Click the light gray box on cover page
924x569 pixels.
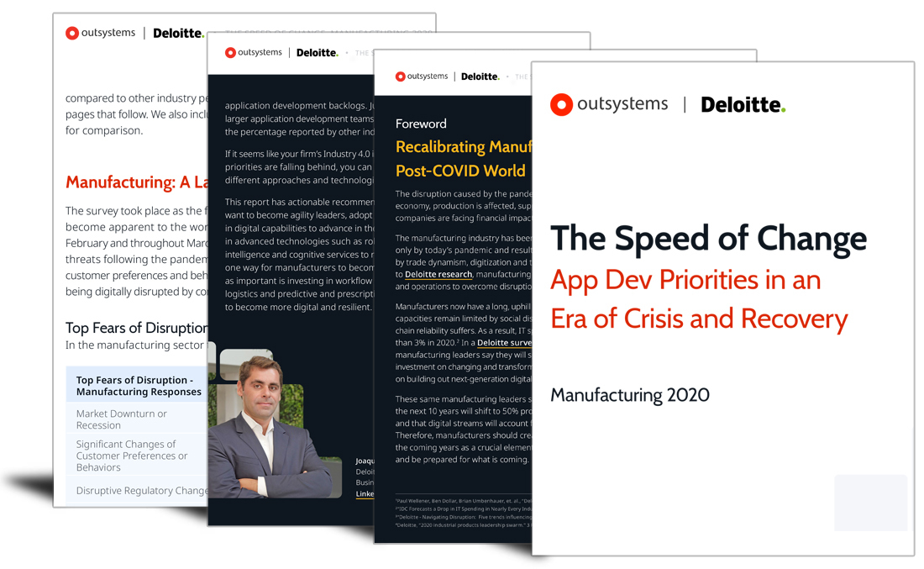(870, 503)
